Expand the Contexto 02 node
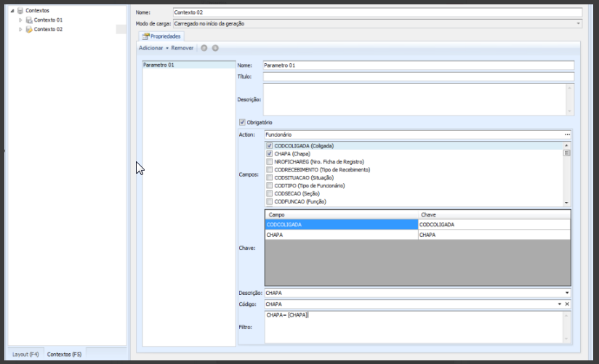This screenshot has height=364, width=599. 20,29
